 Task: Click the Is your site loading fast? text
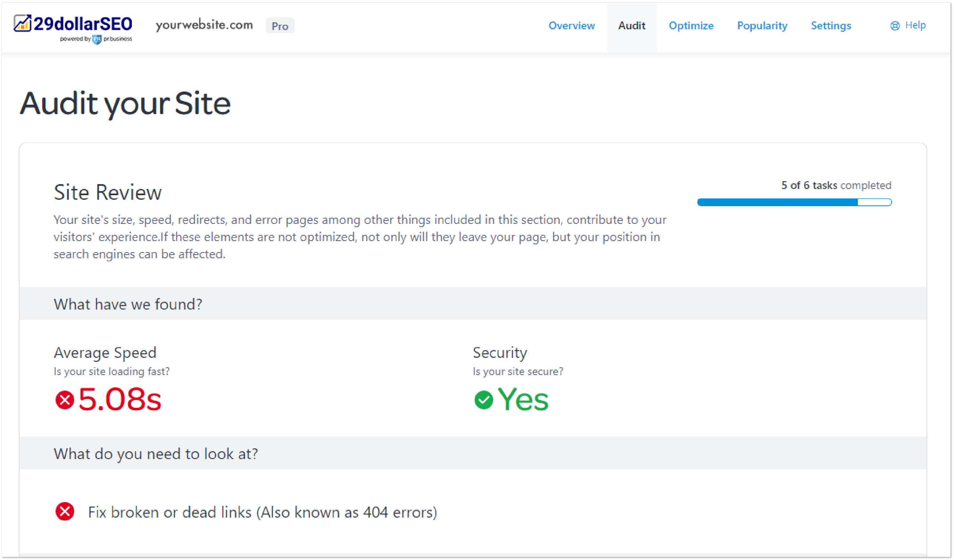coord(112,371)
